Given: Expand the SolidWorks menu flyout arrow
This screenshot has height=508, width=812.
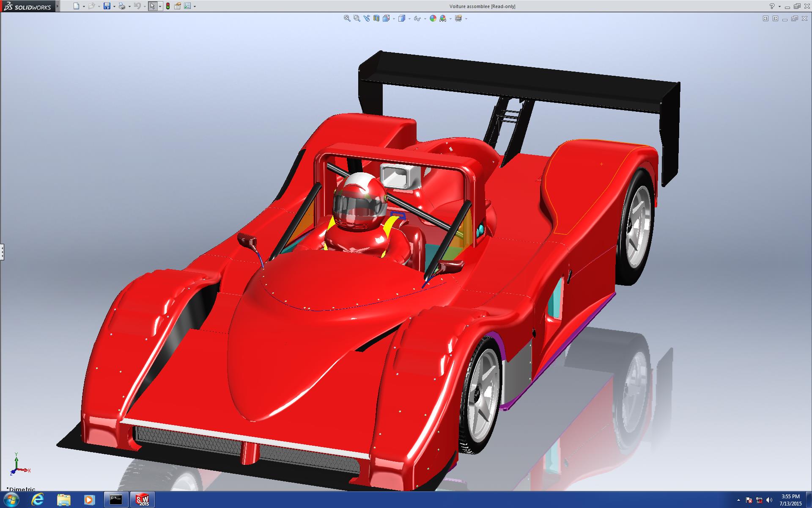Looking at the screenshot, I should tap(58, 6).
